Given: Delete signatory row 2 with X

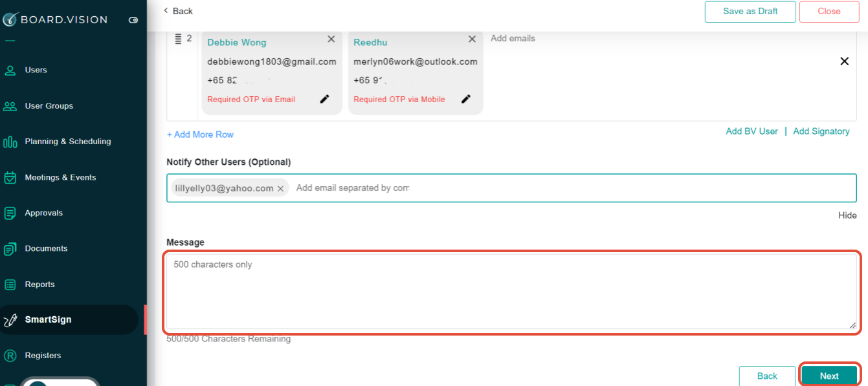Looking at the screenshot, I should click(844, 61).
